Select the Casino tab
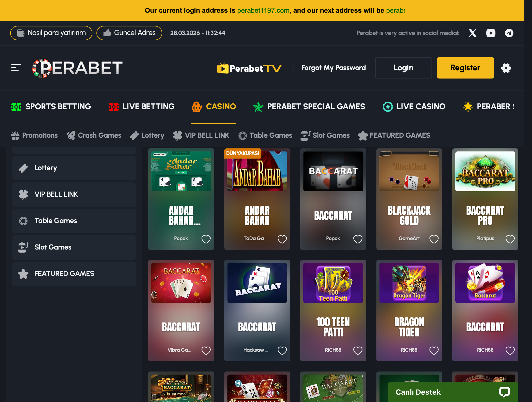This screenshot has height=402, width=532. [x=214, y=107]
